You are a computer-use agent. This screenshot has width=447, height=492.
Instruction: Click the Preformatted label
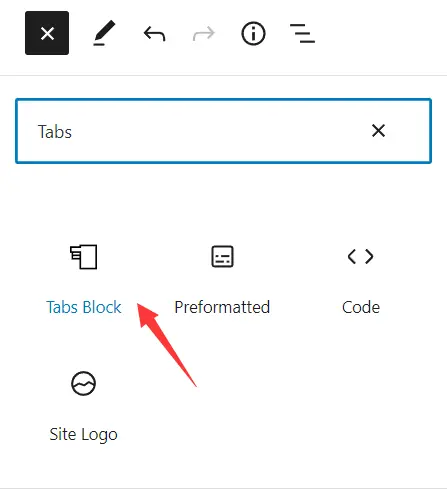222,307
